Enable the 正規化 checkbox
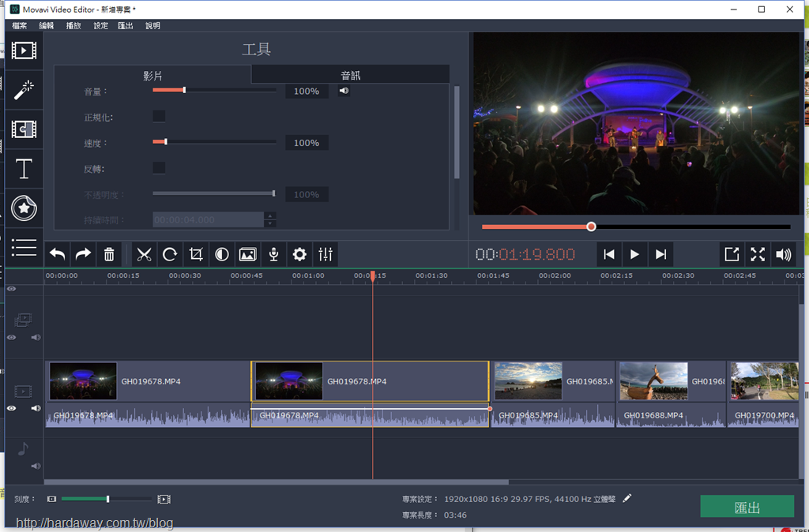Viewport: 809px width, 532px height. [x=159, y=116]
